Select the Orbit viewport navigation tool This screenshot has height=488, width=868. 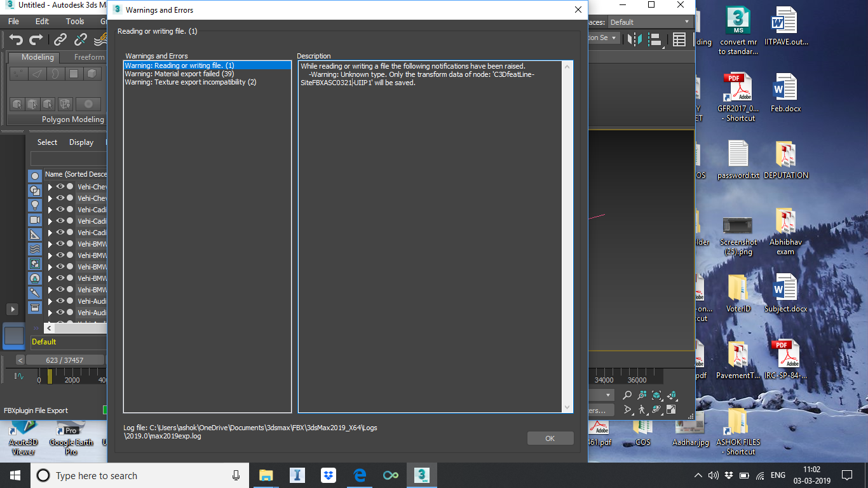tap(656, 410)
